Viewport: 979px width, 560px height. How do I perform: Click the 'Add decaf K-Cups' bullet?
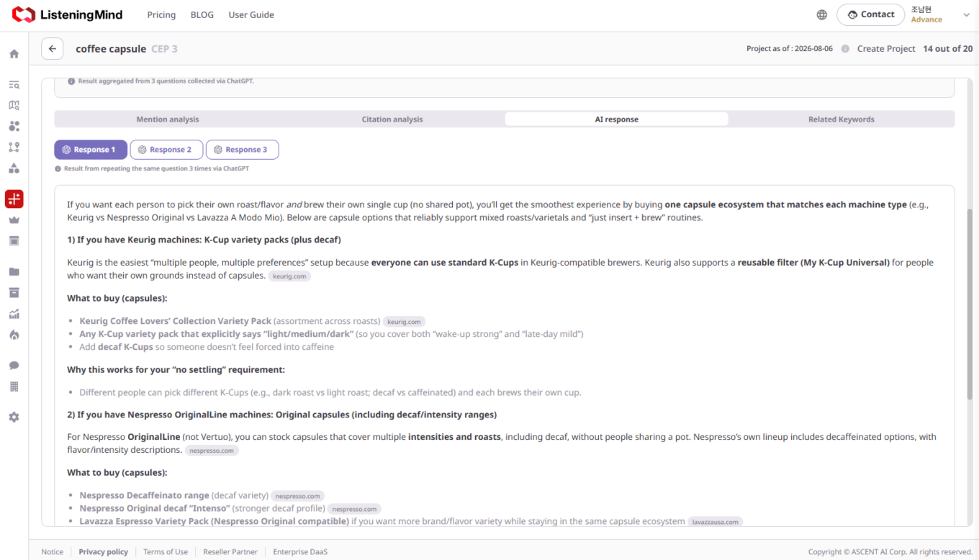point(207,347)
